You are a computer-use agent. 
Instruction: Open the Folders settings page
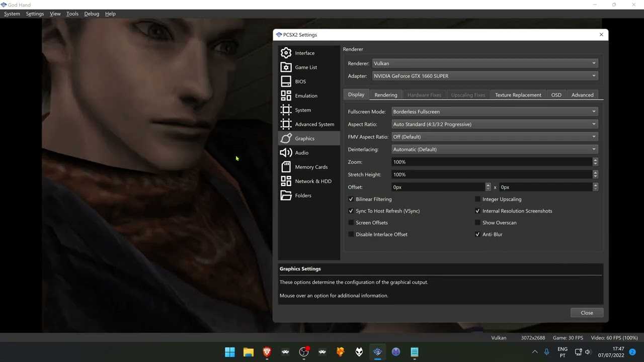(x=309, y=196)
